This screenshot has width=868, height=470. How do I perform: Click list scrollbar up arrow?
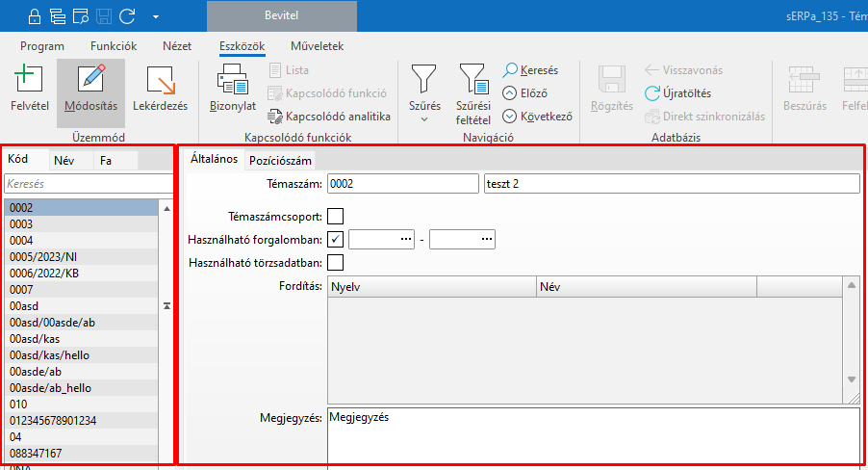(166, 209)
